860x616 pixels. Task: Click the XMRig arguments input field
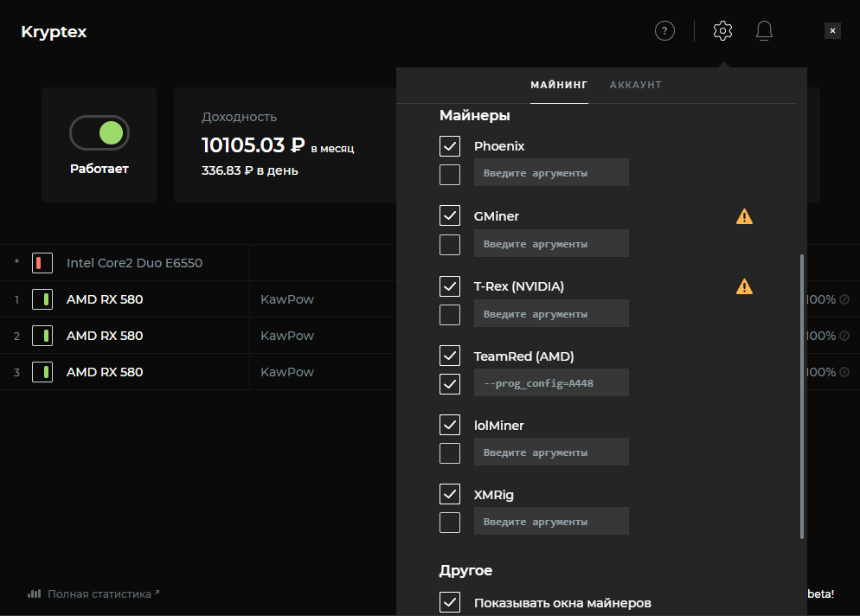pyautogui.click(x=551, y=521)
